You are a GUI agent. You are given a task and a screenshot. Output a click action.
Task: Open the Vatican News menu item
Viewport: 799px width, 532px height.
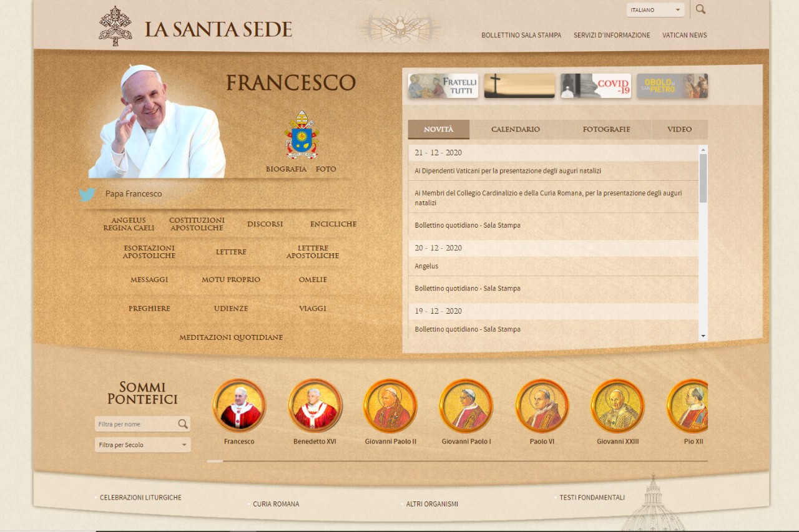click(684, 35)
